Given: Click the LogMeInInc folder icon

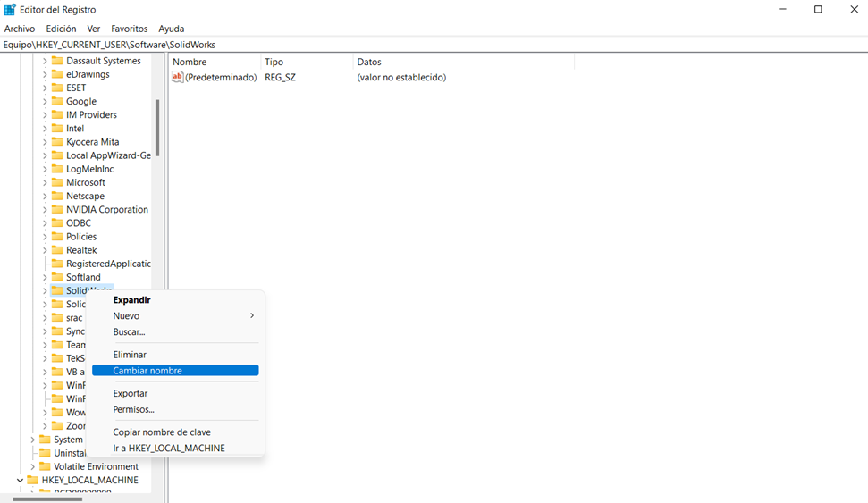Looking at the screenshot, I should click(57, 169).
